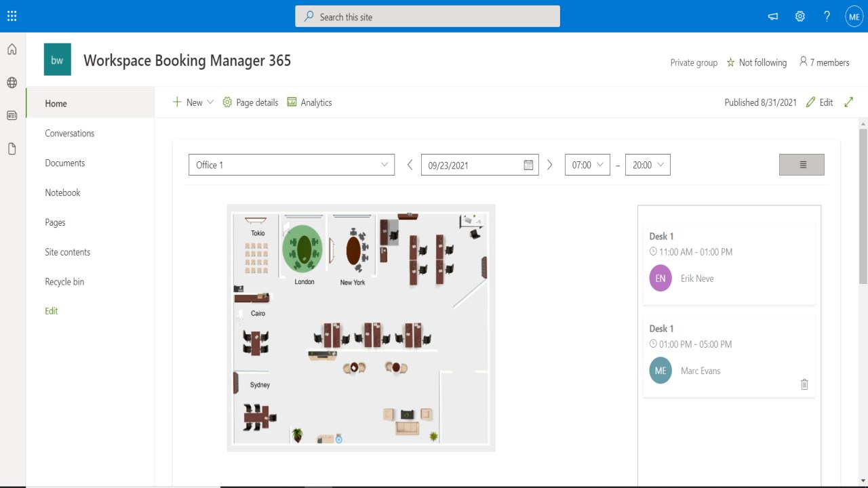Click the 11:00 AM - 01:00 PM booking time
The height and width of the screenshot is (488, 868).
[x=696, y=252]
